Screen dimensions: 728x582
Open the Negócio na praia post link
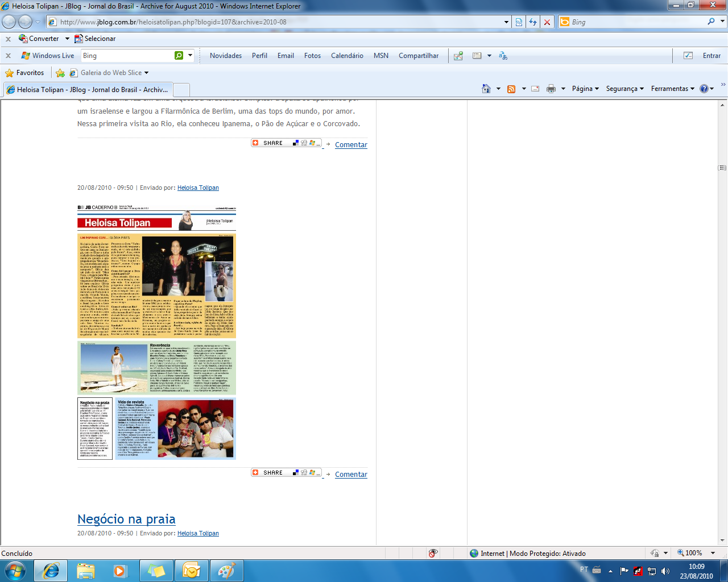(x=126, y=519)
